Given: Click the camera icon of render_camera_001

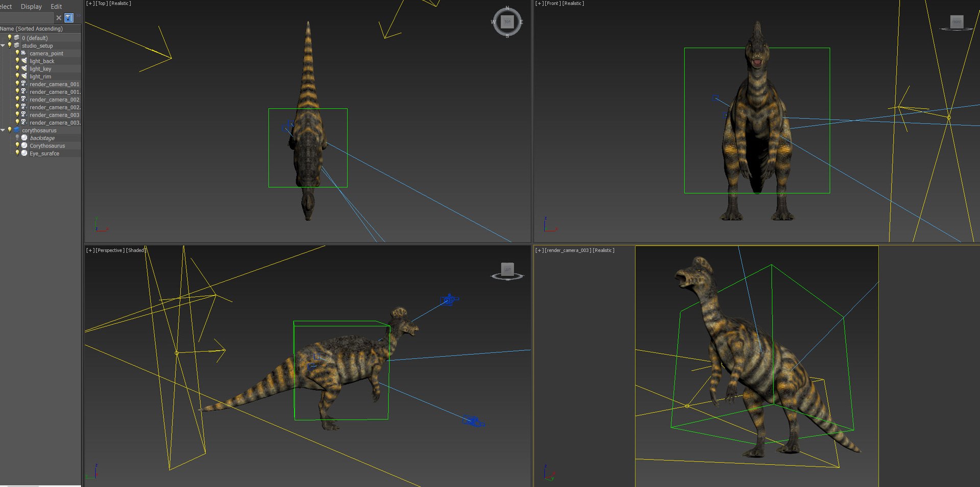Looking at the screenshot, I should click(x=24, y=84).
